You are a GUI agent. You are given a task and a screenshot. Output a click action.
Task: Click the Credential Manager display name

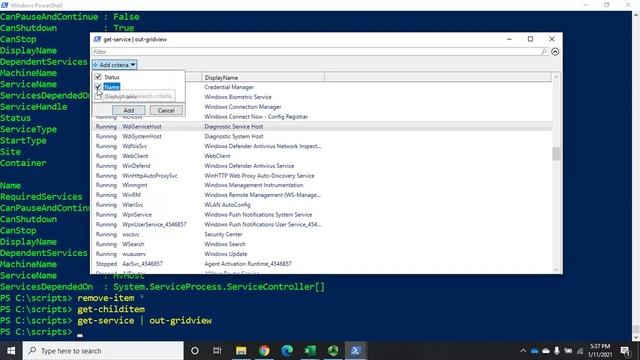click(x=229, y=87)
